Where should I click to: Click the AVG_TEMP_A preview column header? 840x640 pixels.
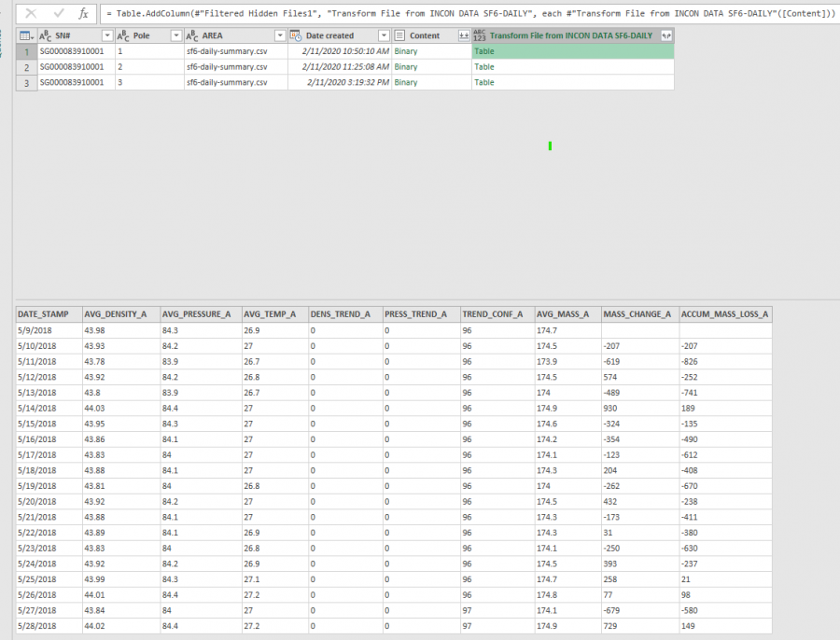point(274,314)
